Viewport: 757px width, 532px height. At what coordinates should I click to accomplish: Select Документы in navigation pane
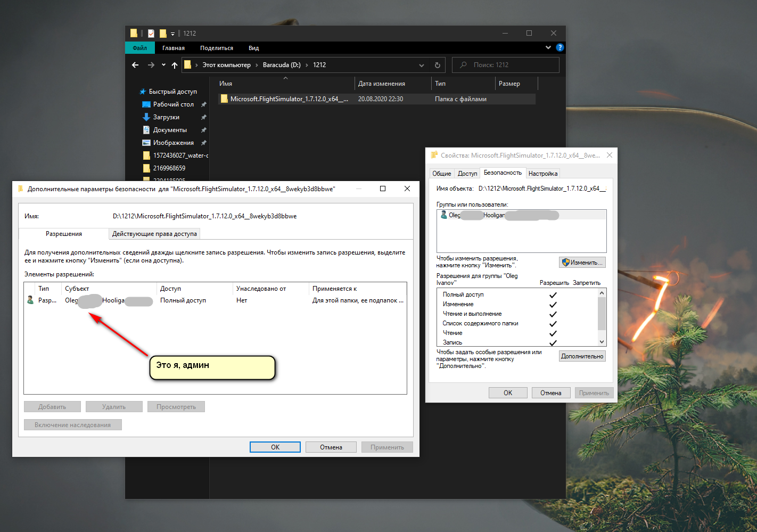tap(170, 130)
